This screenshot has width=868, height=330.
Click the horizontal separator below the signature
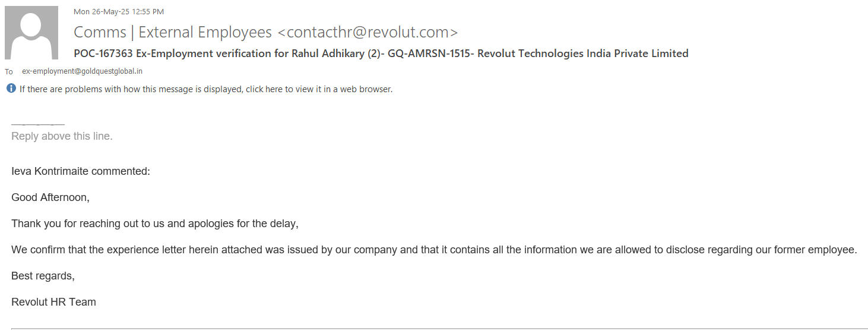[433, 328]
